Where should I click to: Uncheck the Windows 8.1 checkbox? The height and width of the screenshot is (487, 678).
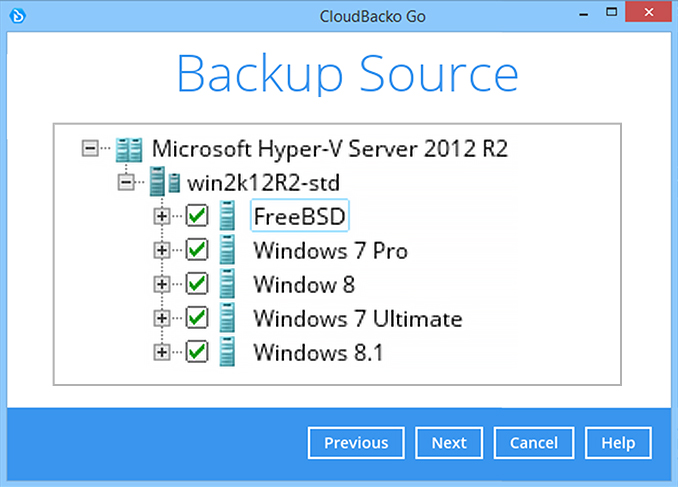(x=197, y=352)
